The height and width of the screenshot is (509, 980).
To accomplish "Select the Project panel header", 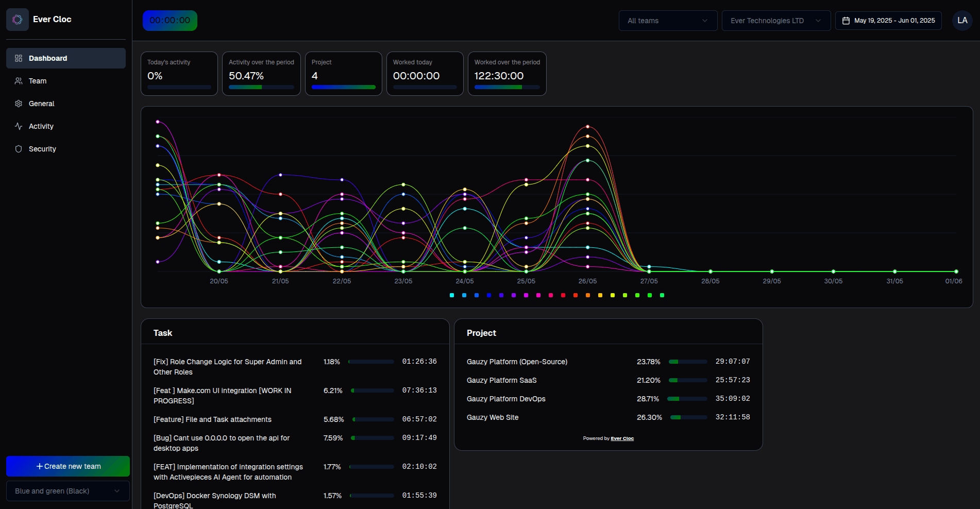I will coord(481,333).
